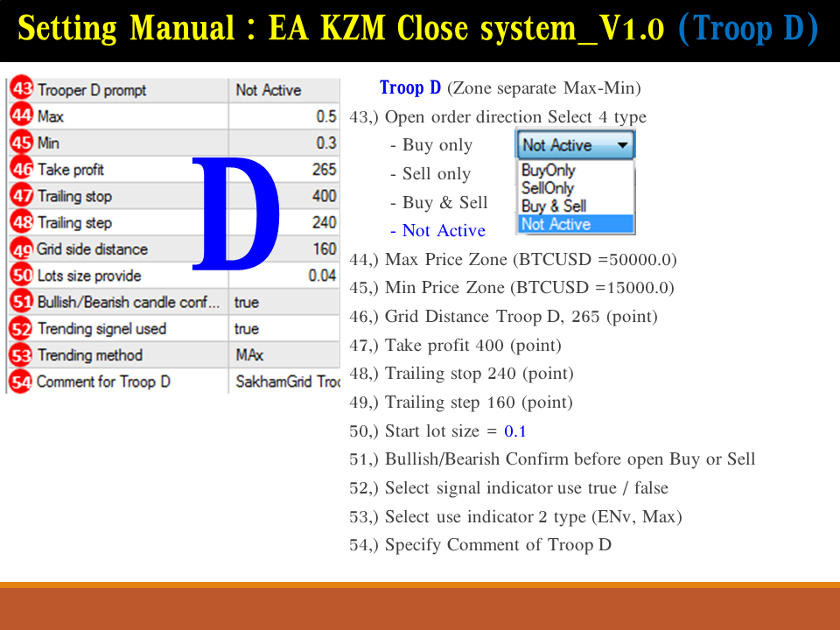This screenshot has height=630, width=840.
Task: Select the Max parameter label
Action: (x=51, y=116)
